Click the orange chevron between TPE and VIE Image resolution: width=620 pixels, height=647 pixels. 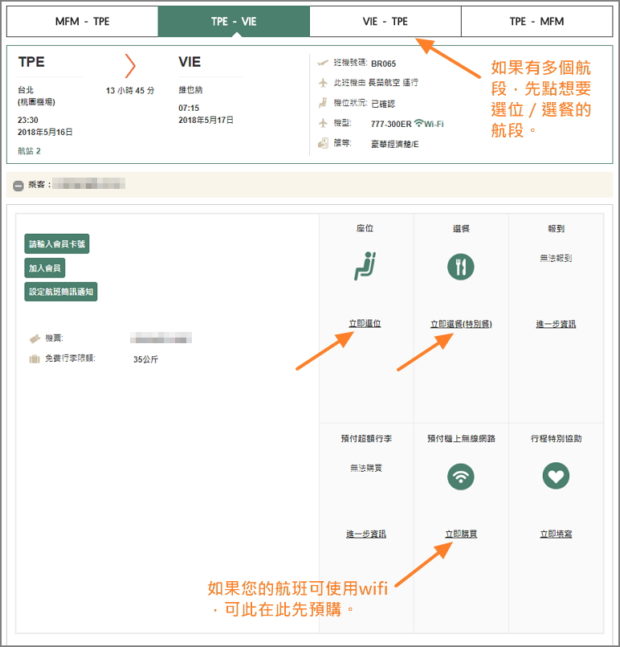(x=130, y=66)
